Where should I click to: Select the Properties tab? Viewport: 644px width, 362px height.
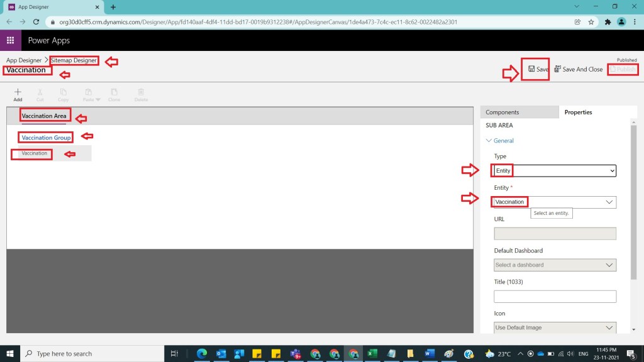[x=578, y=112]
